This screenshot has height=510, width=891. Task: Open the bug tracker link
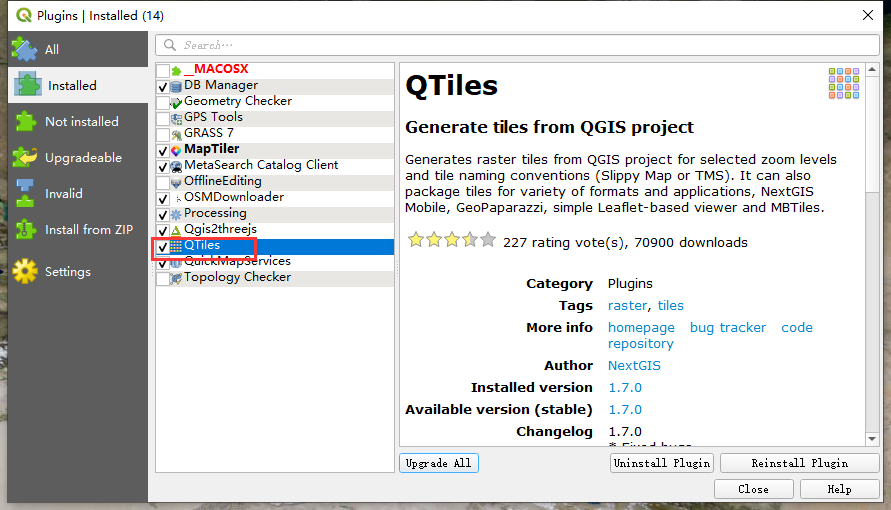727,328
